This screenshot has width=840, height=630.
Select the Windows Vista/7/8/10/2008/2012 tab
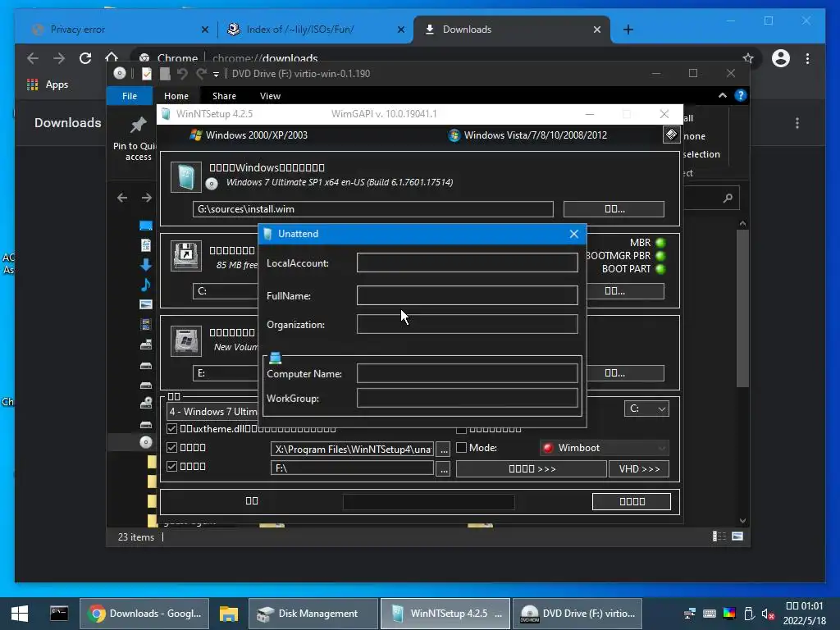tap(527, 135)
